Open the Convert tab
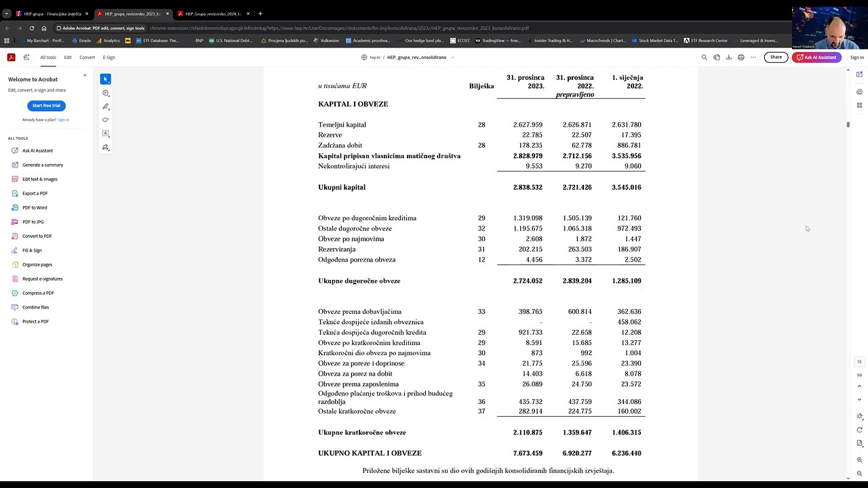Image resolution: width=868 pixels, height=488 pixels. pyautogui.click(x=87, y=58)
